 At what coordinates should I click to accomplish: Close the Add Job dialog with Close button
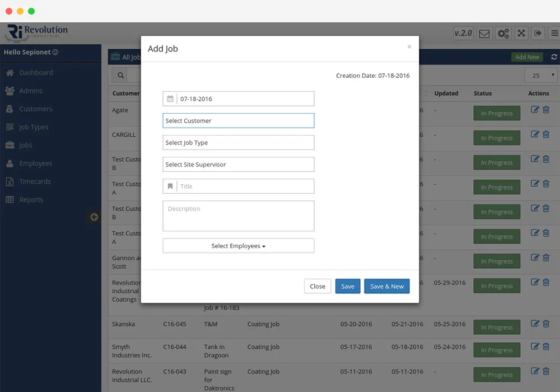(318, 286)
